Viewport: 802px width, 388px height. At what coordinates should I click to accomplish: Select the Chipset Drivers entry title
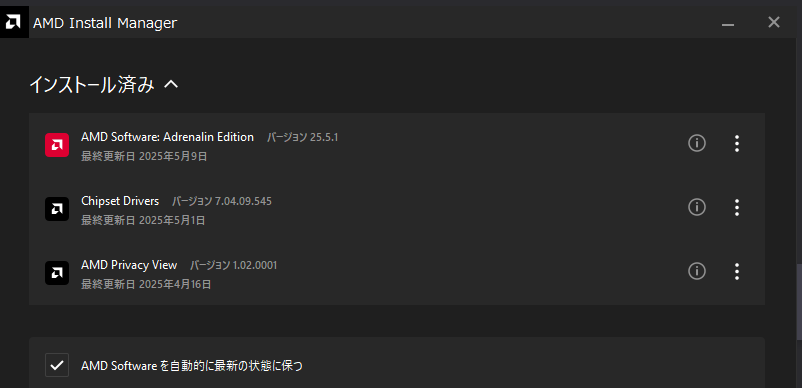pos(120,201)
